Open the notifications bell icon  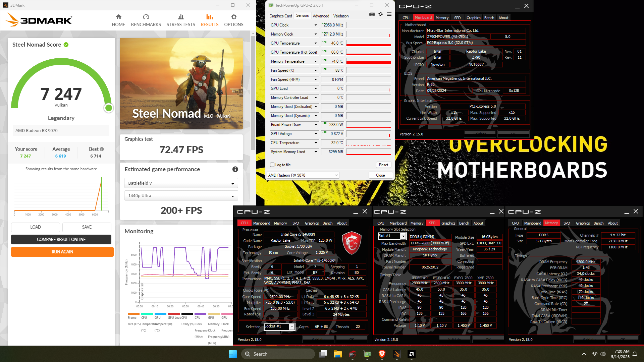pos(635,354)
